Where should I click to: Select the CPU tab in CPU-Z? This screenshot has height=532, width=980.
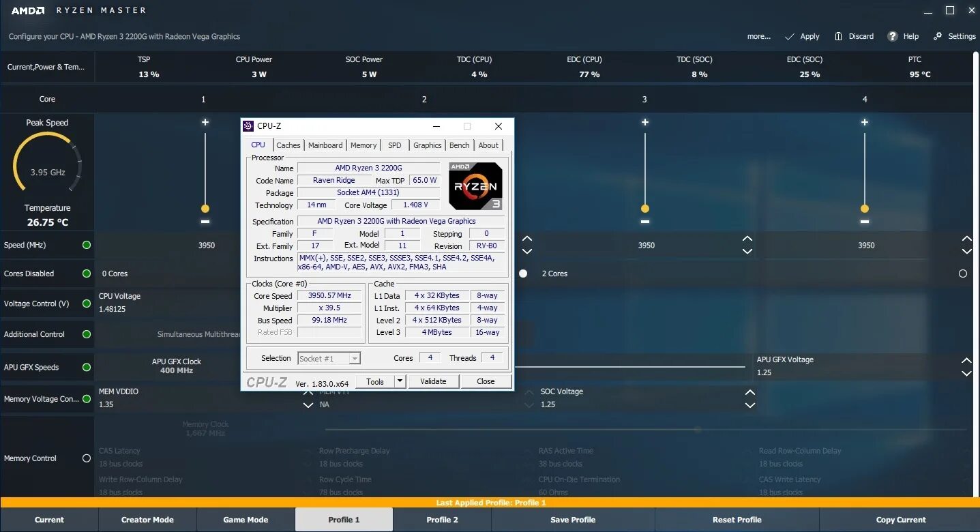258,145
